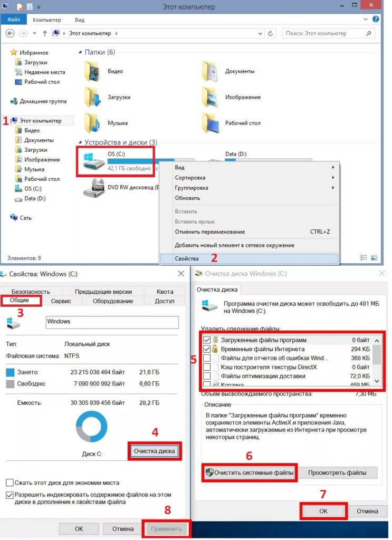Image resolution: width=392 pixels, height=540 pixels.
Task: Click OK in Очистка диска dialog
Action: coord(323,511)
